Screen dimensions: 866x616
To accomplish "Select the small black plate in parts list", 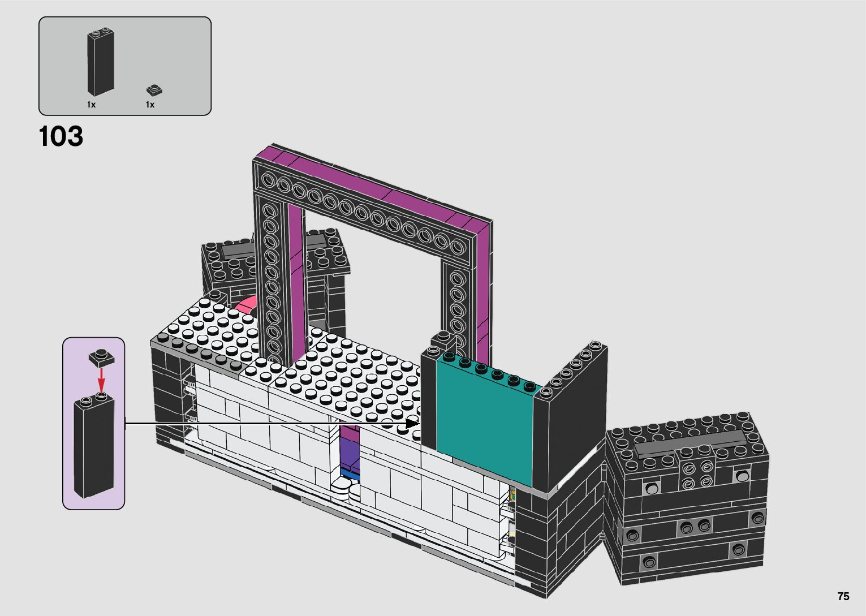I will tap(153, 91).
